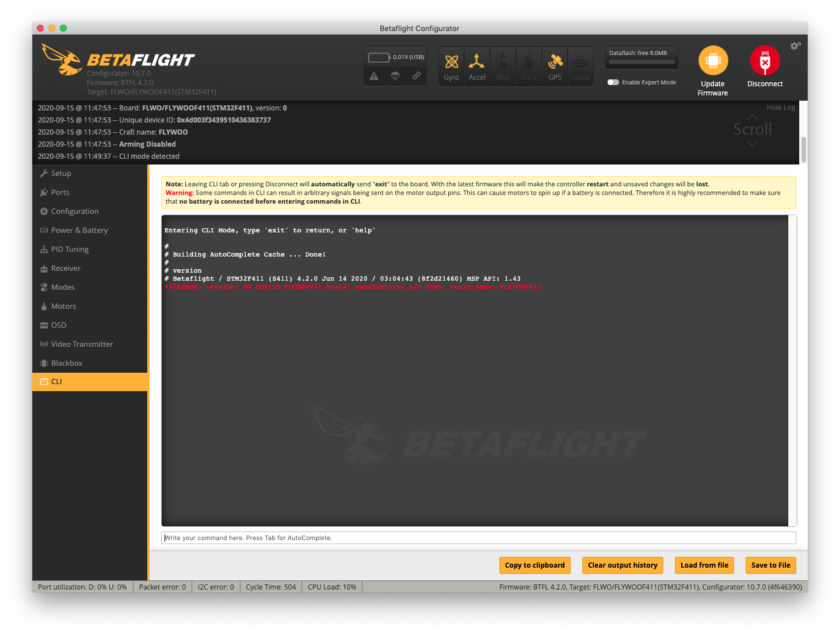Switch to the Motors tab
Screen dimensions: 840x635
[x=90, y=306]
